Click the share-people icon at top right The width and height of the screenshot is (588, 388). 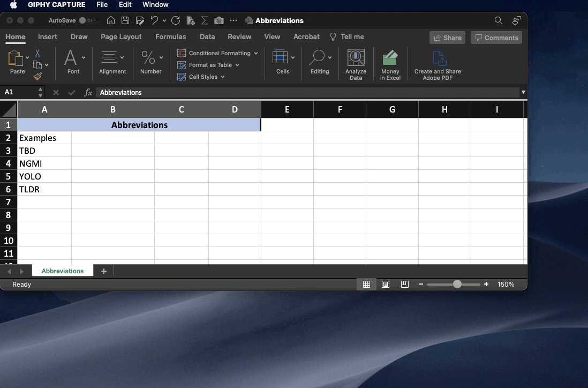tap(517, 20)
